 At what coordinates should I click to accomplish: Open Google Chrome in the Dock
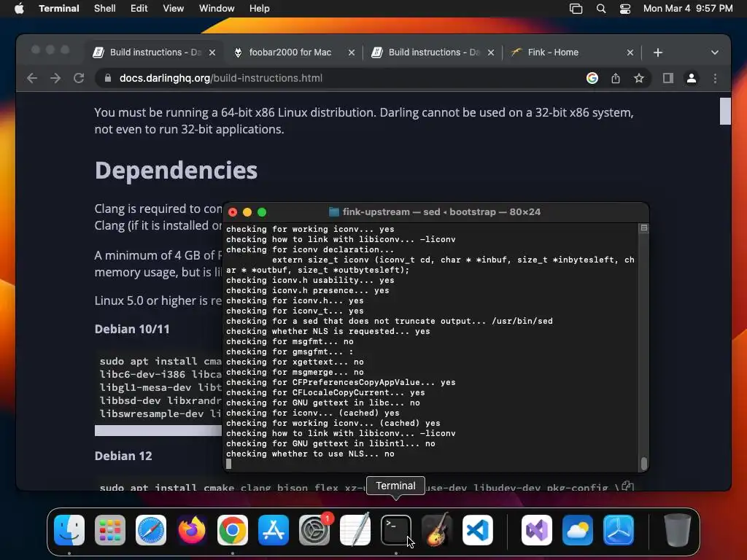pos(233,530)
